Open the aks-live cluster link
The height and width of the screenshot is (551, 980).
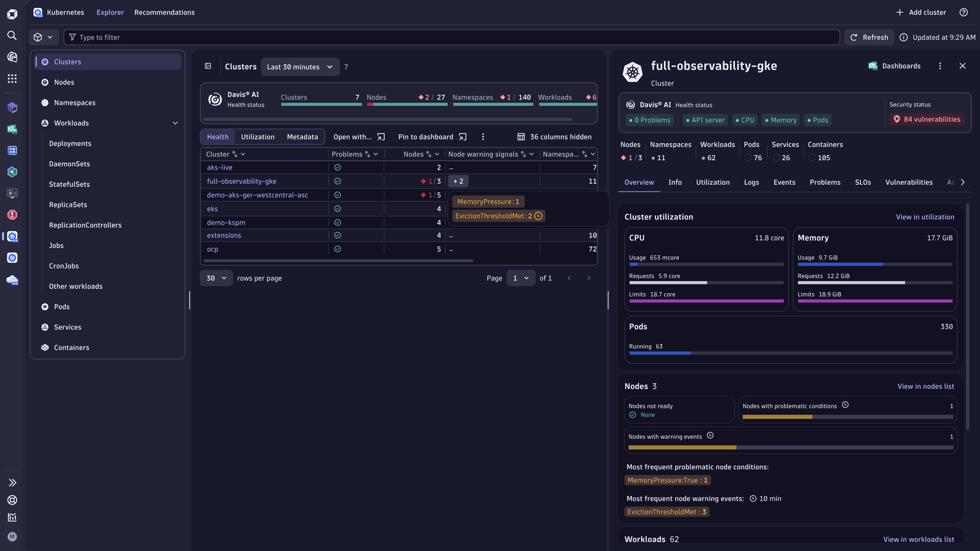[x=219, y=168]
